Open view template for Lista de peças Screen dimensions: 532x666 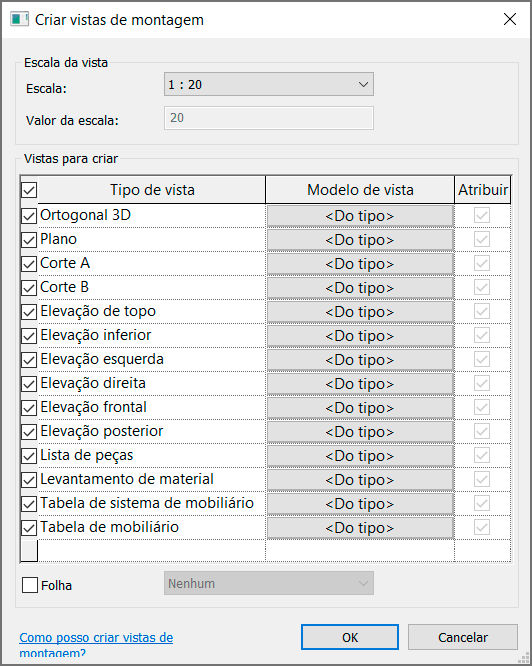click(x=360, y=456)
